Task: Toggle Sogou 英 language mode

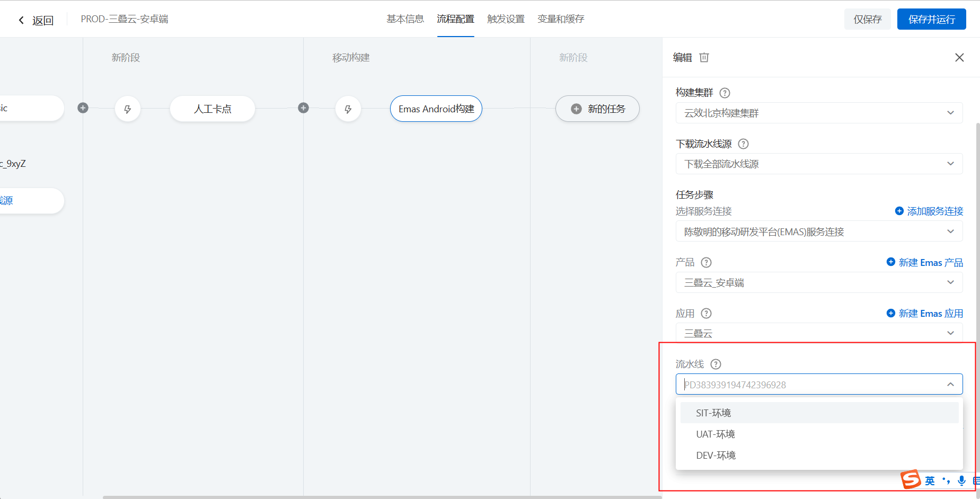Action: coord(930,480)
